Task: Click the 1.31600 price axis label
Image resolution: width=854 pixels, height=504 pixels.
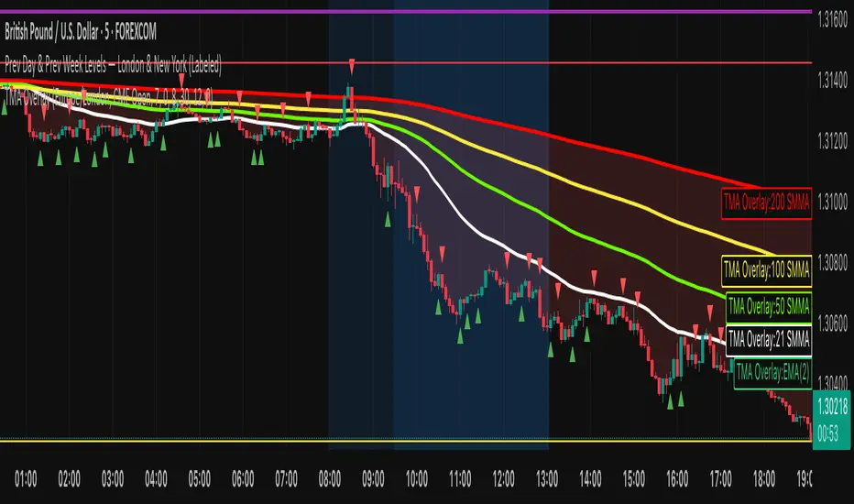Action: pyautogui.click(x=833, y=21)
